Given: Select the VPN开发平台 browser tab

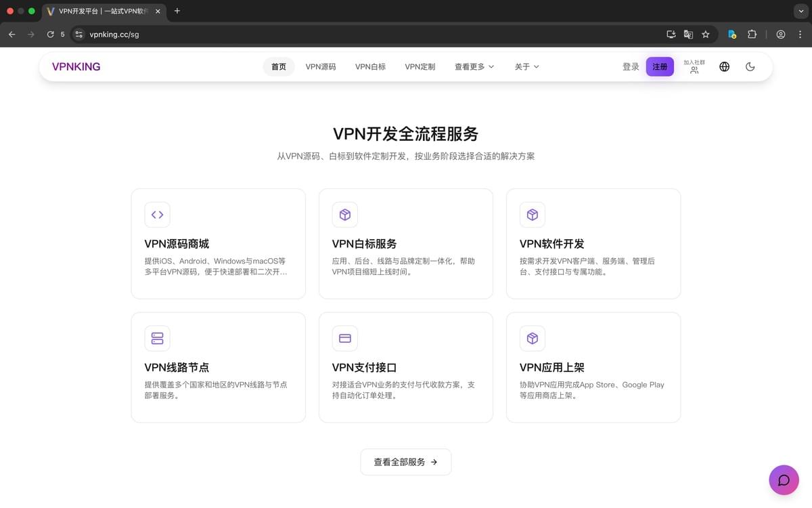Looking at the screenshot, I should click(104, 11).
